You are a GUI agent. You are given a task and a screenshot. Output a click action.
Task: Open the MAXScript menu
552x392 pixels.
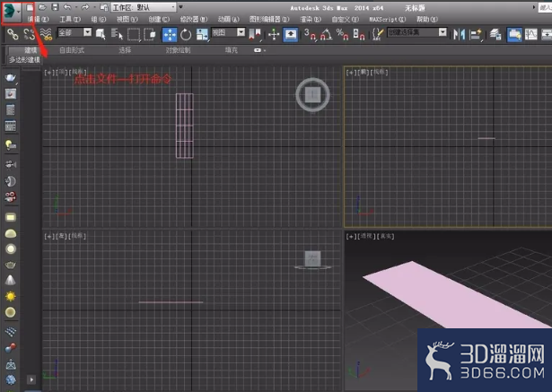coord(387,20)
